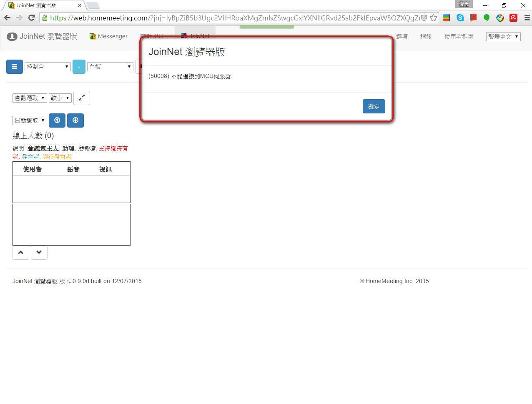Screen dimensions: 532x404
Task: Click the multicolor stacked-bars extension icon
Action: point(447,18)
